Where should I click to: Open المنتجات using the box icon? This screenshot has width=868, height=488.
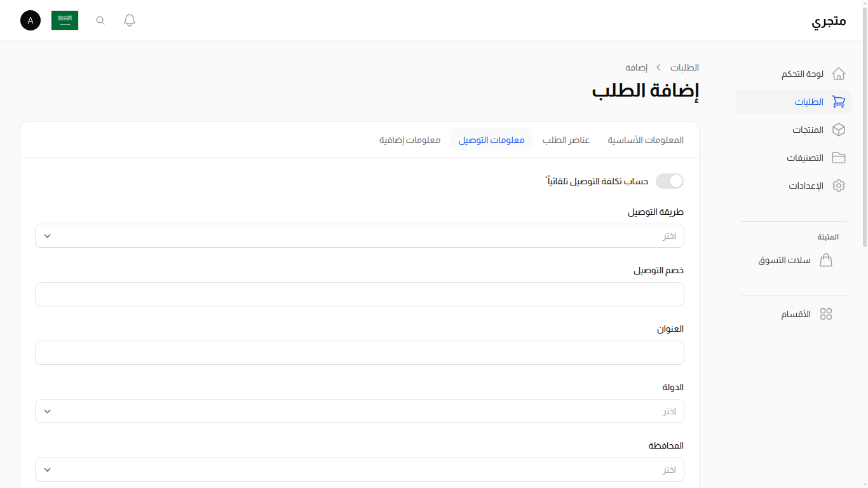point(839,130)
